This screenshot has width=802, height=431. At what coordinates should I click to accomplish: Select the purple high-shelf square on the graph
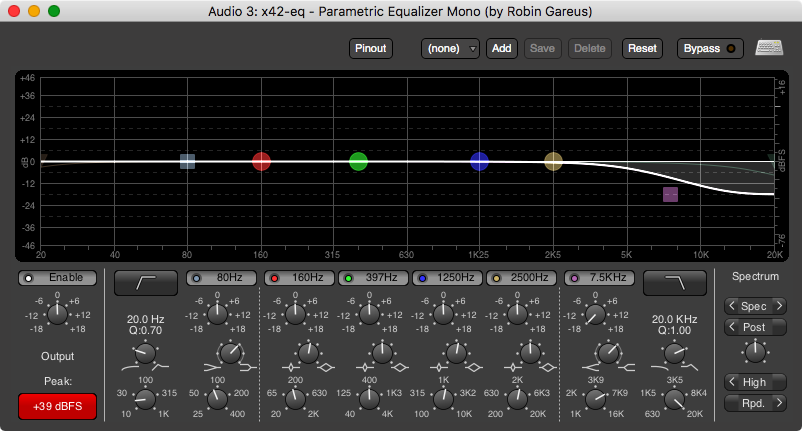670,194
